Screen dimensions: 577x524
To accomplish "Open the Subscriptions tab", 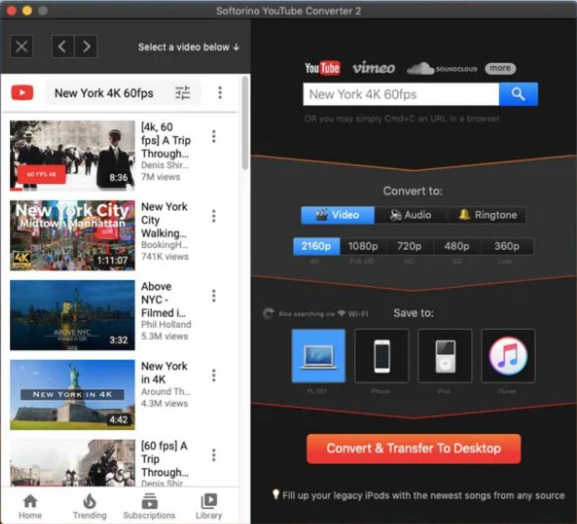I will click(x=149, y=506).
